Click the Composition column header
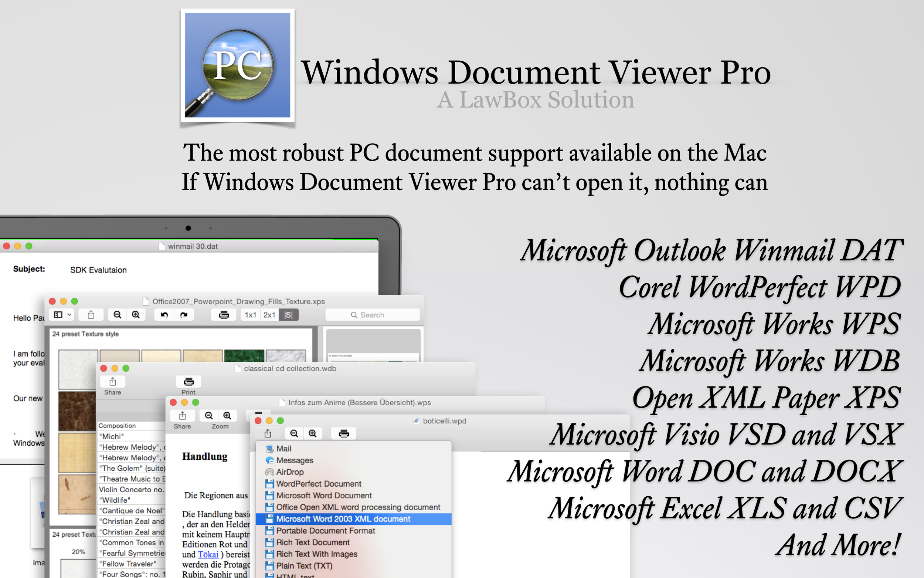The width and height of the screenshot is (924, 578). point(131,426)
